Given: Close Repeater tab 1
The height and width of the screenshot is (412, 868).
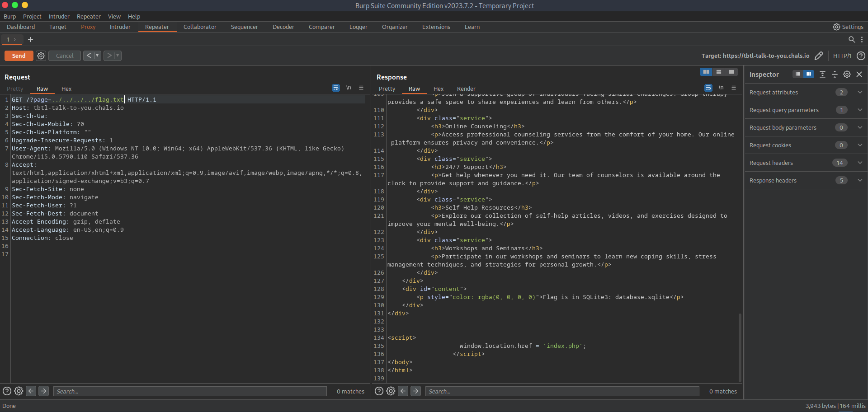Looking at the screenshot, I should pos(15,40).
